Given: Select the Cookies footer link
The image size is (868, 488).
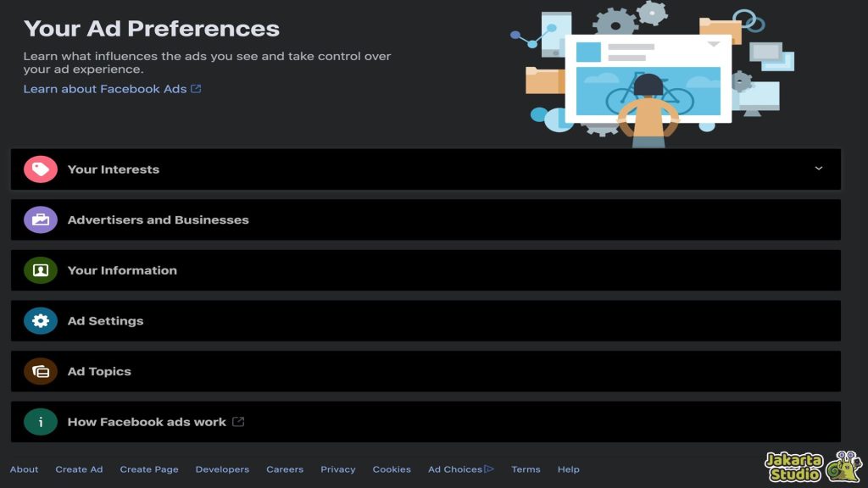Looking at the screenshot, I should [392, 469].
